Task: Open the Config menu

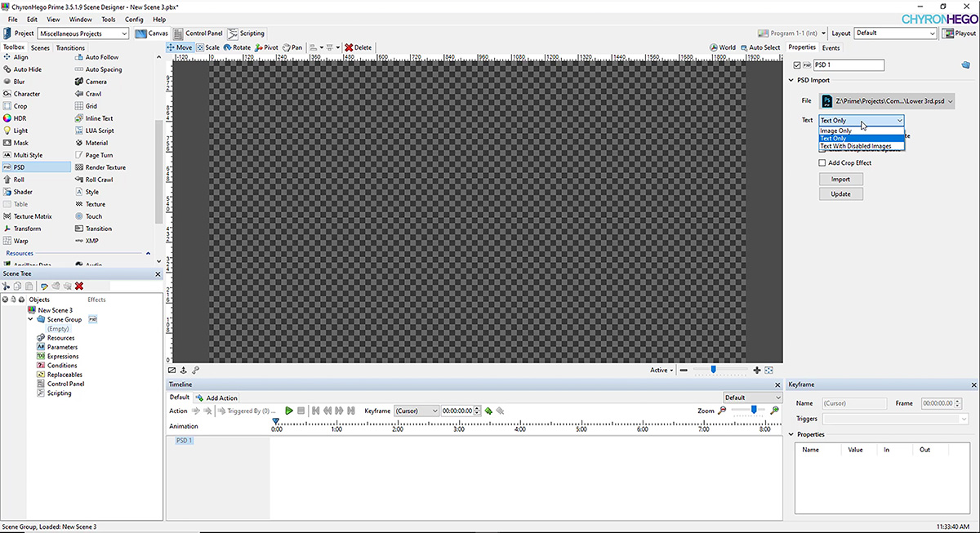Action: tap(135, 19)
